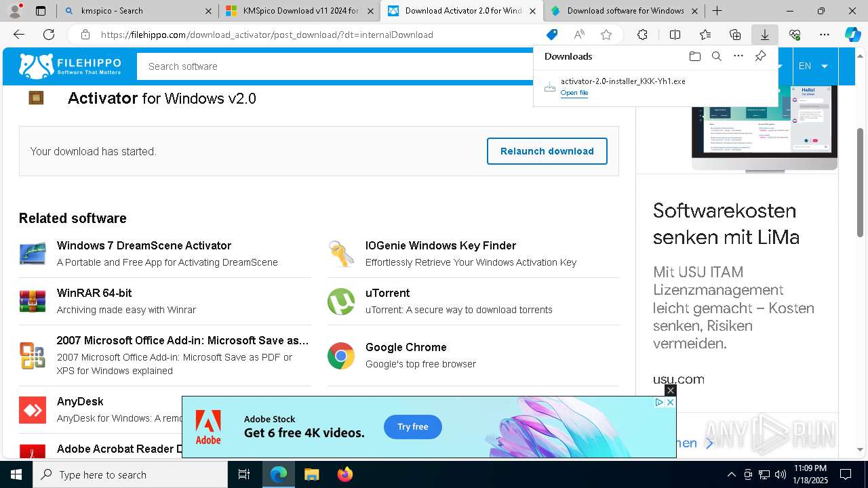Focus the Search software field
This screenshot has height=488, width=868.
coord(335,66)
